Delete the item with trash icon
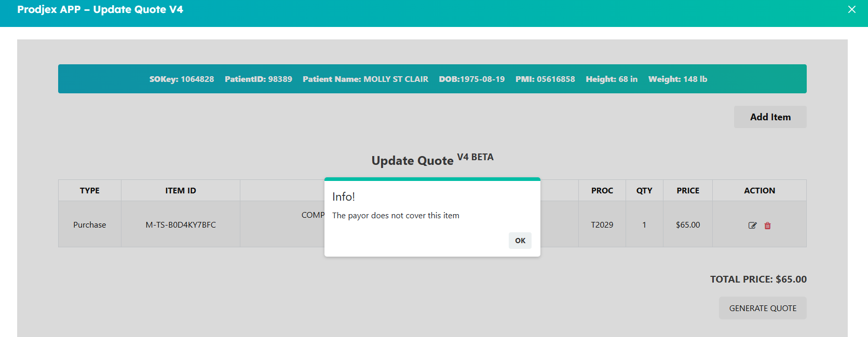 (767, 226)
